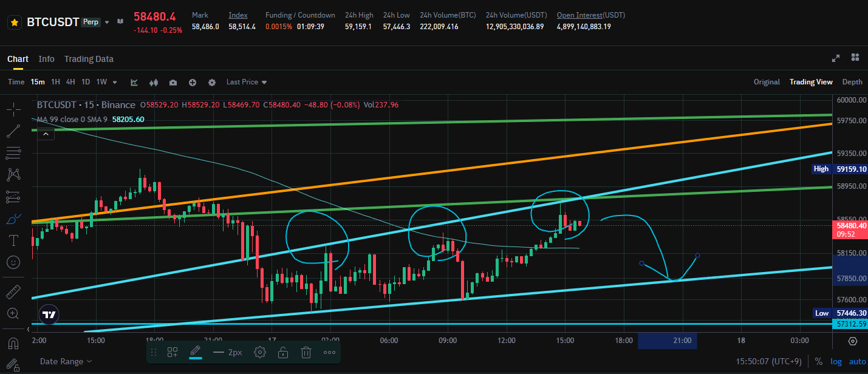
Task: Click the drawing templates icon in floating toolbar
Action: 173,352
